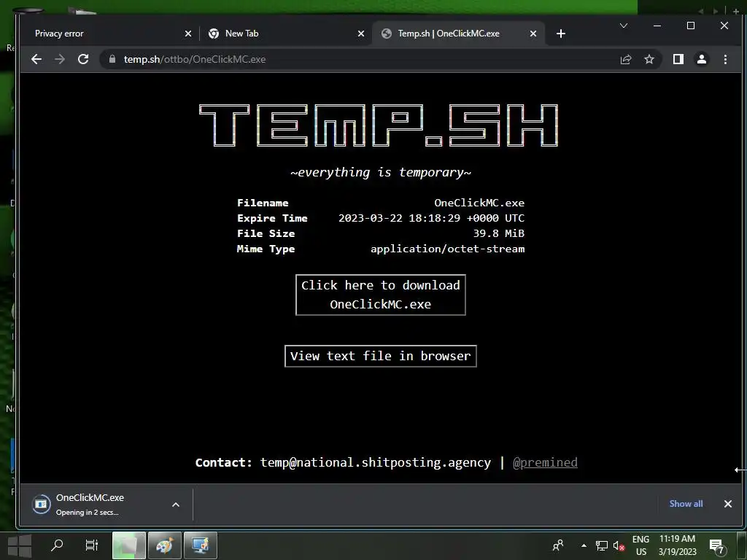
Task: Open Task View on the taskbar
Action: click(x=91, y=545)
